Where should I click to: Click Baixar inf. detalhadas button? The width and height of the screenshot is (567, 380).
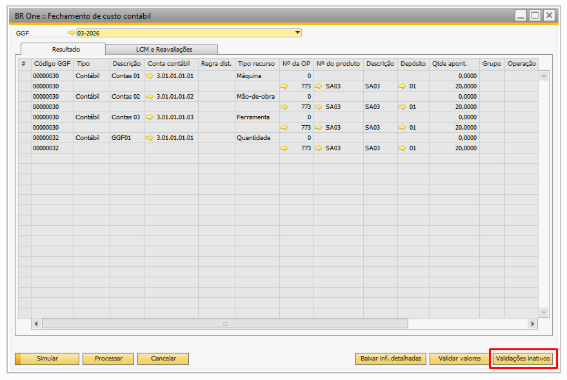tap(391, 359)
